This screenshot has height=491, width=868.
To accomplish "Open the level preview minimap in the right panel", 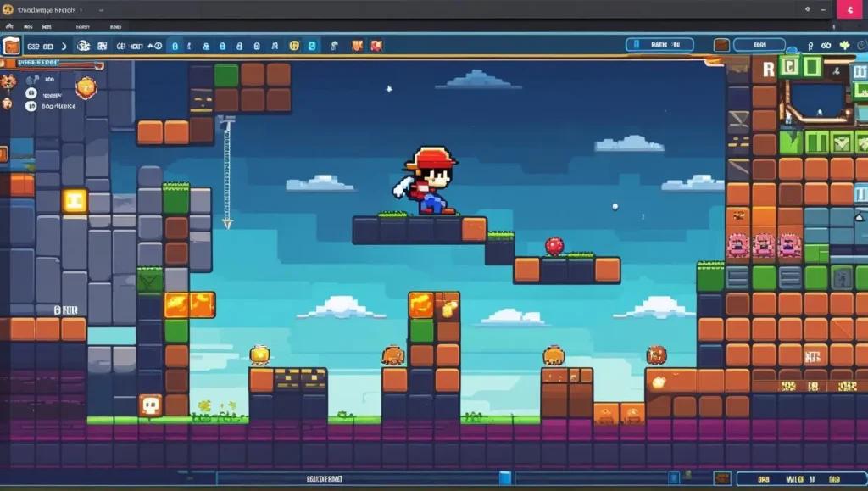I will coord(816,101).
